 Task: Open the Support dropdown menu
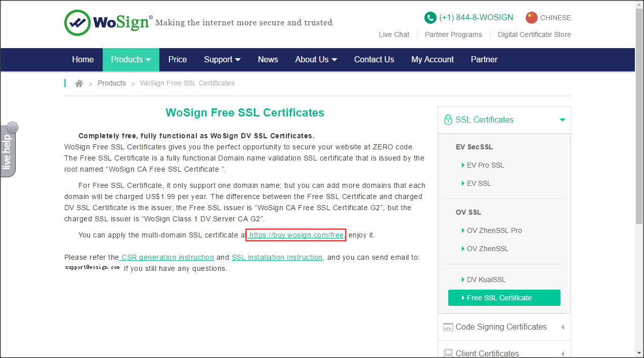tap(222, 60)
